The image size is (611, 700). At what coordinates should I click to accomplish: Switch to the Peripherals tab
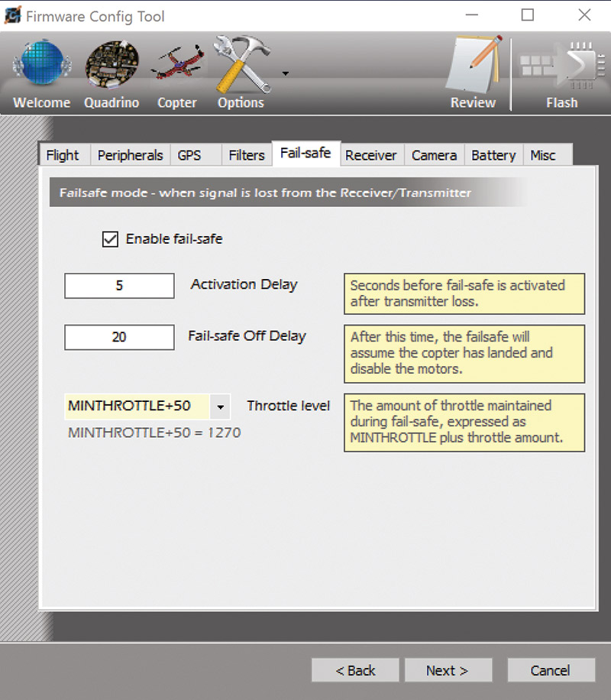(x=131, y=155)
